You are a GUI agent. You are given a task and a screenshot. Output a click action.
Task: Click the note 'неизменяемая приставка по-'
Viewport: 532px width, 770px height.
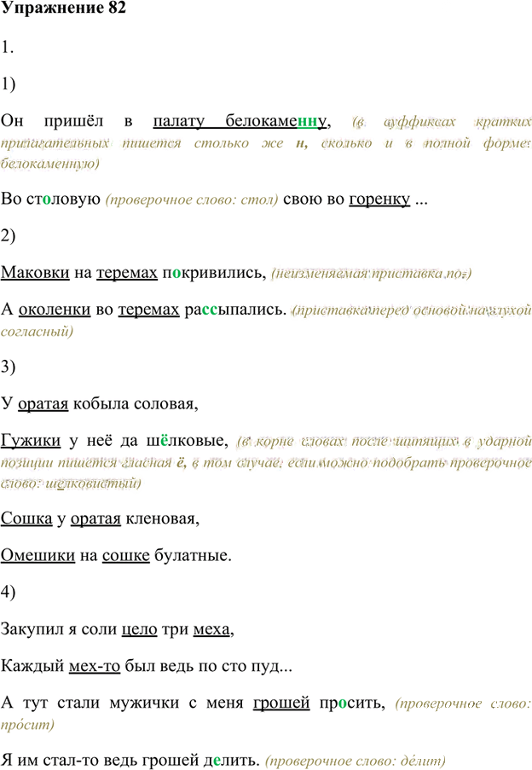[372, 273]
